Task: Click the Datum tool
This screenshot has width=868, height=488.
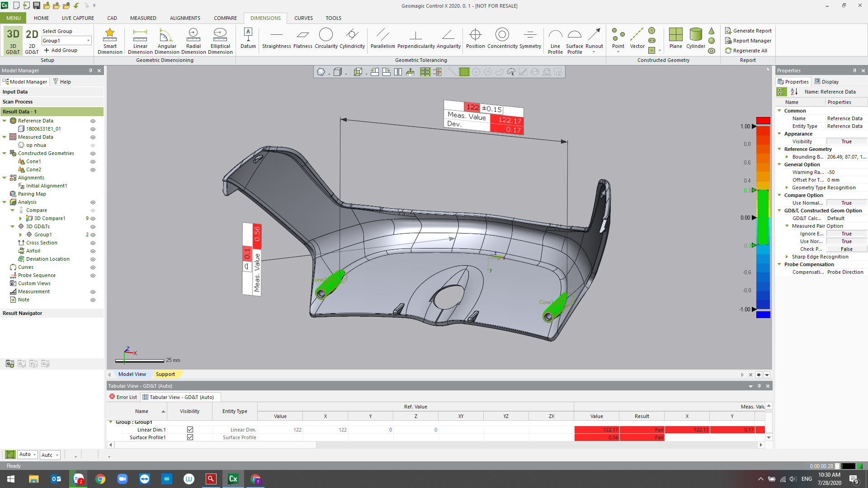Action: pyautogui.click(x=248, y=38)
